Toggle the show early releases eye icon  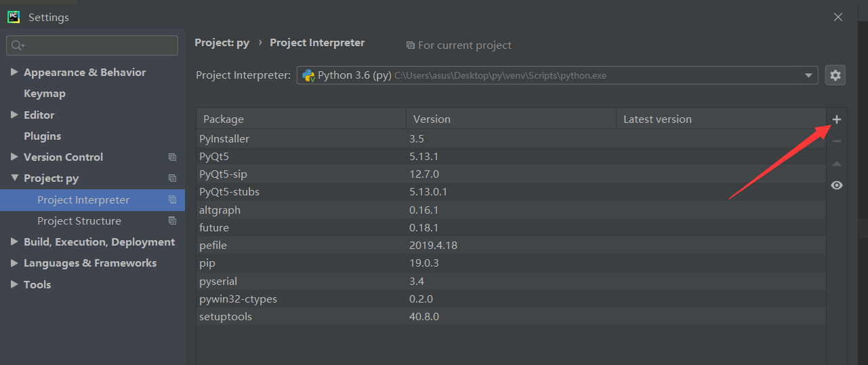click(x=837, y=185)
